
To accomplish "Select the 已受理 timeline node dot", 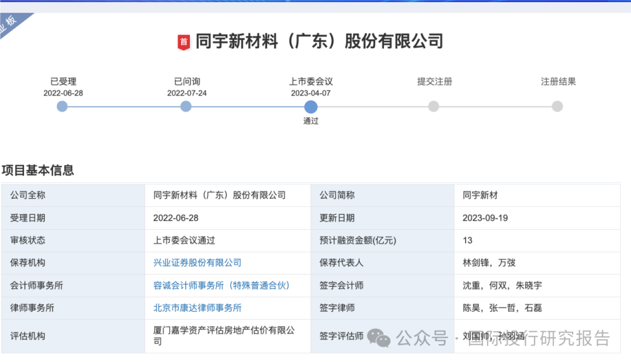I will [x=62, y=106].
